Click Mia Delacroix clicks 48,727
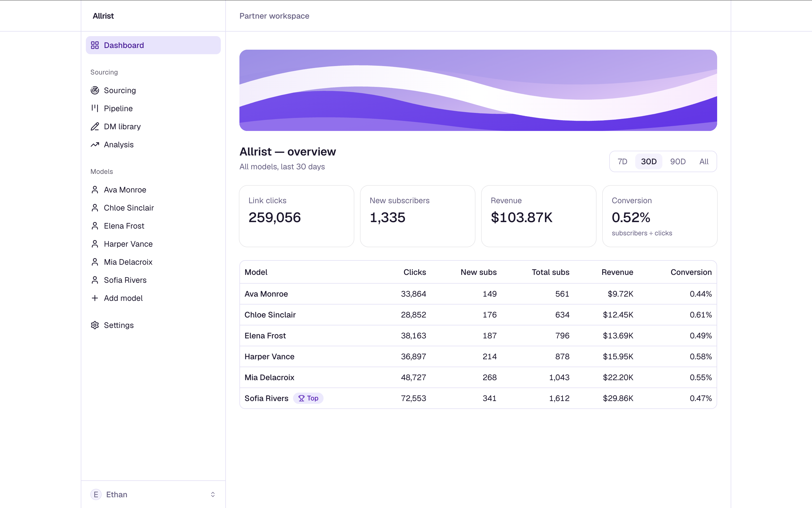The width and height of the screenshot is (812, 508). coord(413,377)
